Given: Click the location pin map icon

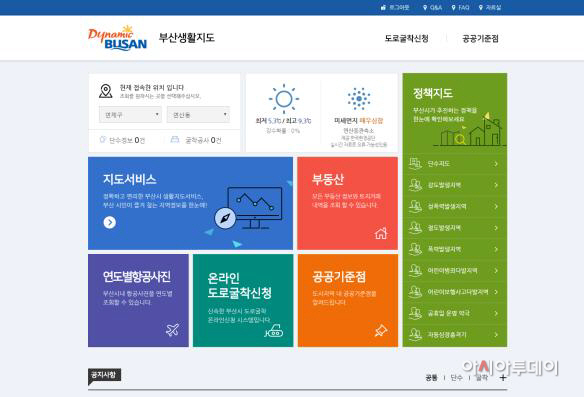Looking at the screenshot, I should [106, 91].
